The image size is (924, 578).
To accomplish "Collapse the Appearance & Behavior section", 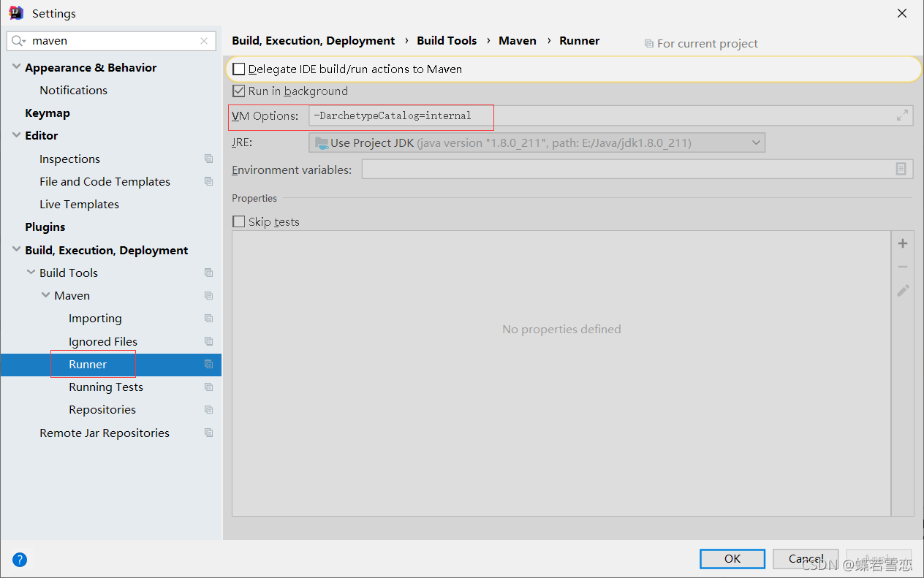I will pyautogui.click(x=16, y=67).
